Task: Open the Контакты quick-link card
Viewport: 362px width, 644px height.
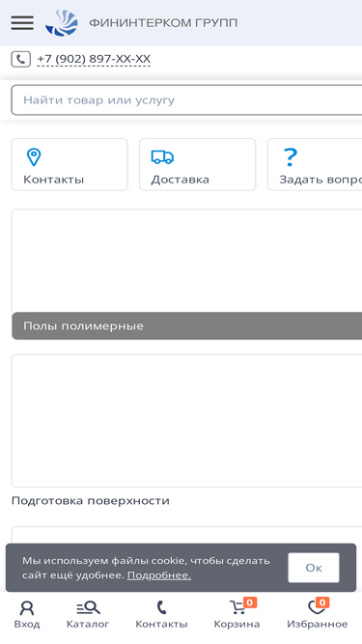Action: 70,164
